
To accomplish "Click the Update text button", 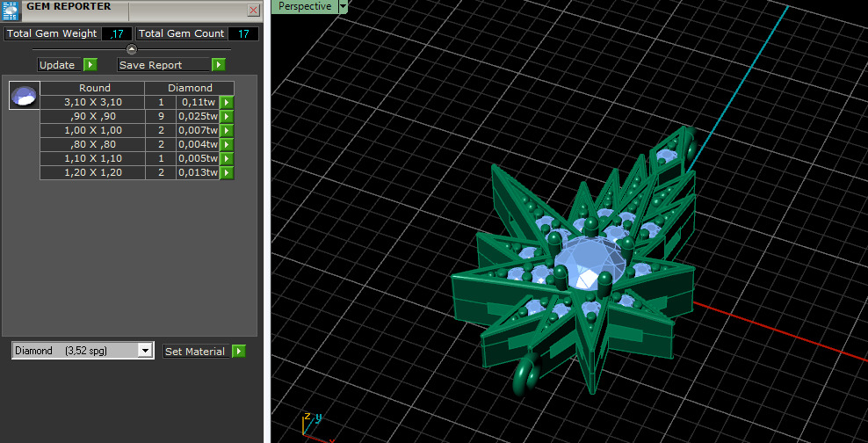I will 60,65.
